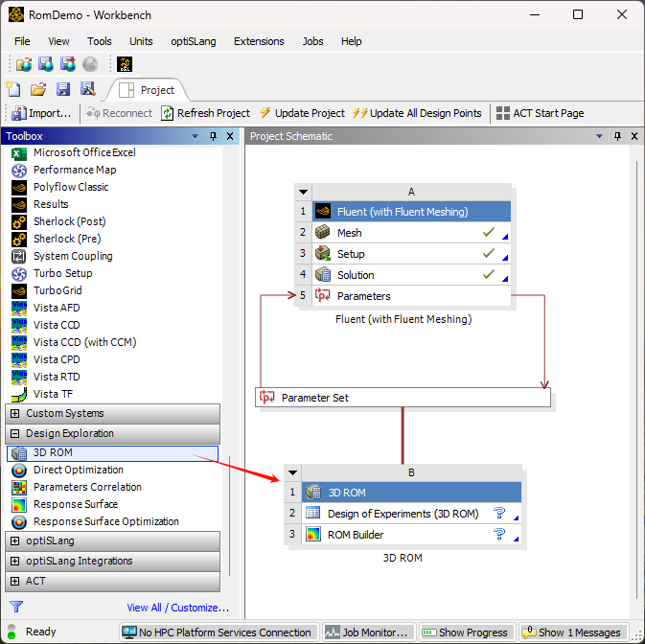Click the Toolbox filter funnel icon
Image resolution: width=645 pixels, height=644 pixels.
tap(16, 607)
